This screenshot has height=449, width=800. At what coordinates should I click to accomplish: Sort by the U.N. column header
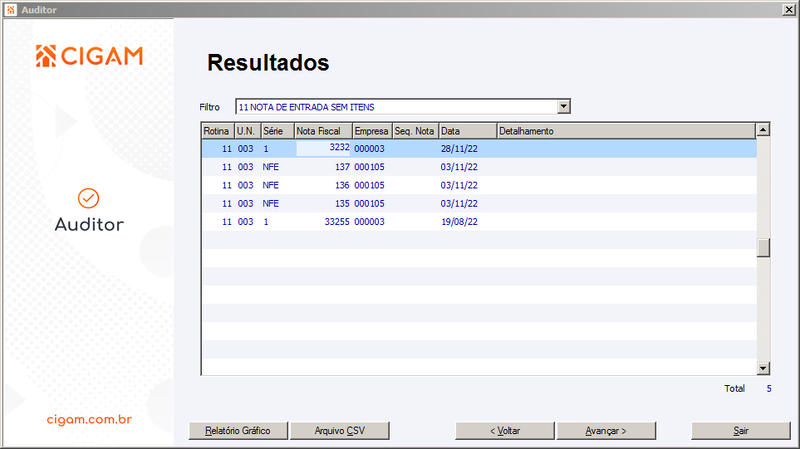(247, 131)
